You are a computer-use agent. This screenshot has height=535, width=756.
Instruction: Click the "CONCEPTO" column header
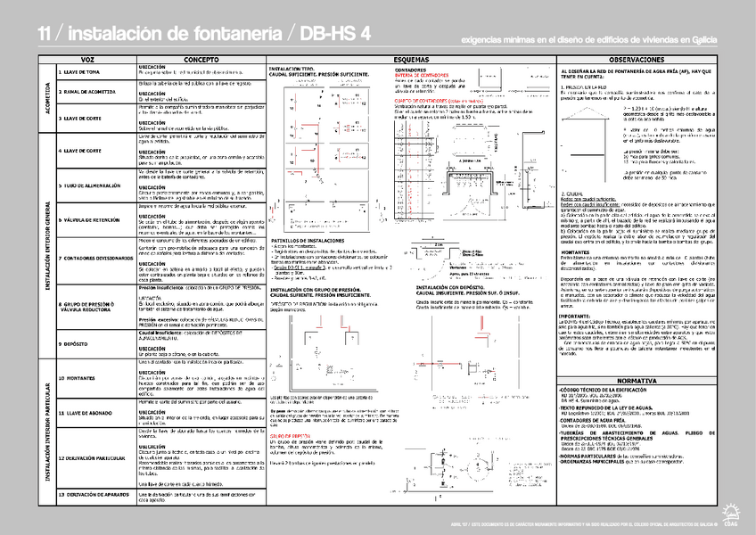tap(201, 60)
